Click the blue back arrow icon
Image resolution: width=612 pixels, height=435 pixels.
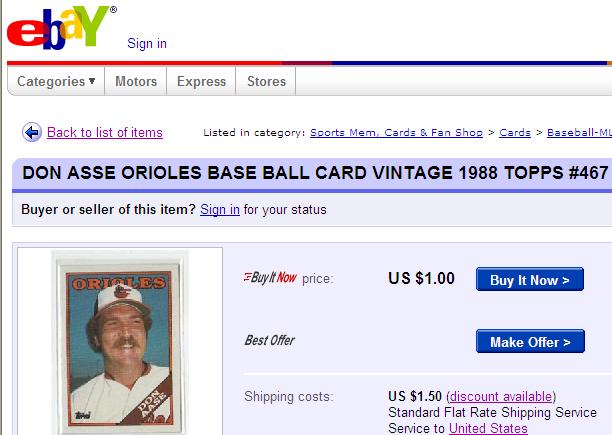[x=32, y=132]
